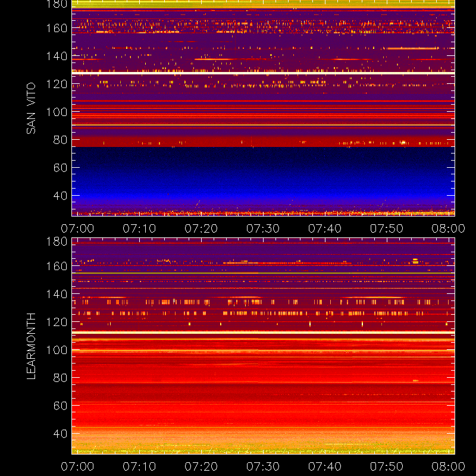Pick 120 frequency label on Learmonth plot
The height and width of the screenshot is (476, 476).
click(57, 322)
